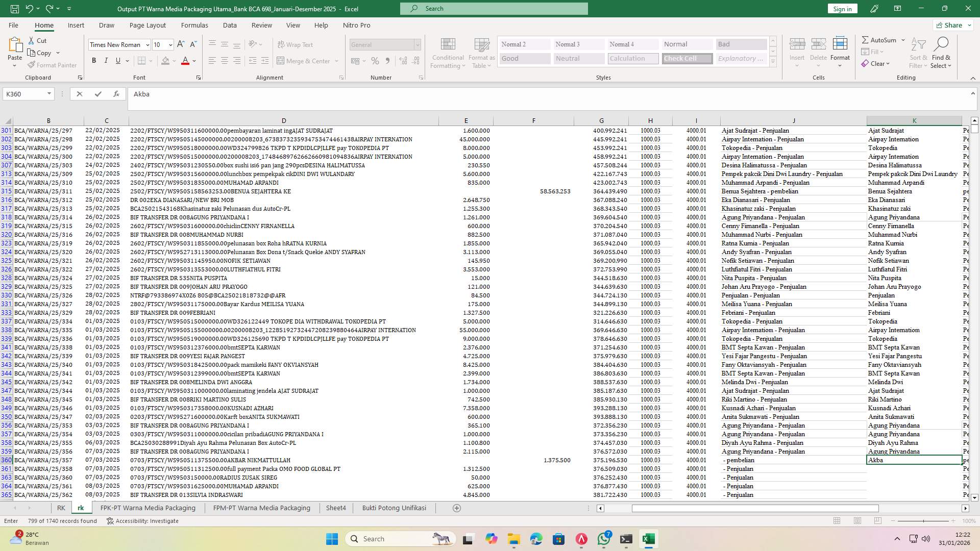The height and width of the screenshot is (551, 980).
Task: Click the AutoSum icon
Action: pos(866,39)
